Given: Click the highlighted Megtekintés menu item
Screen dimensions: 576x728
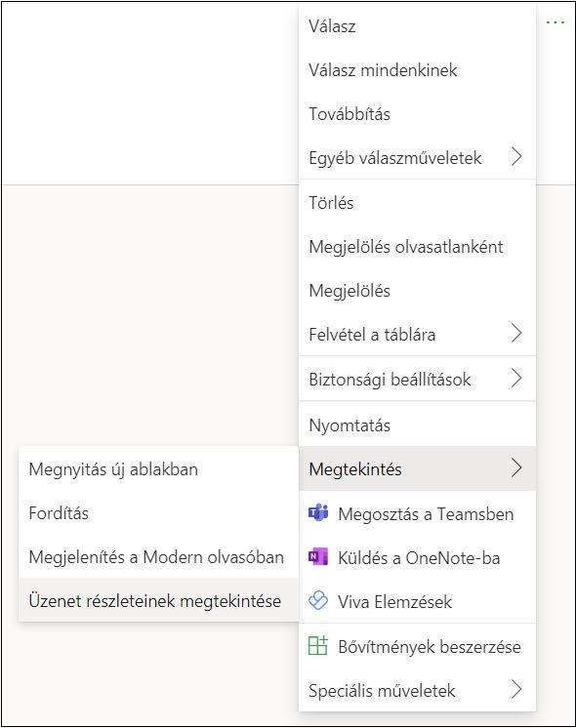Looking at the screenshot, I should [417, 468].
